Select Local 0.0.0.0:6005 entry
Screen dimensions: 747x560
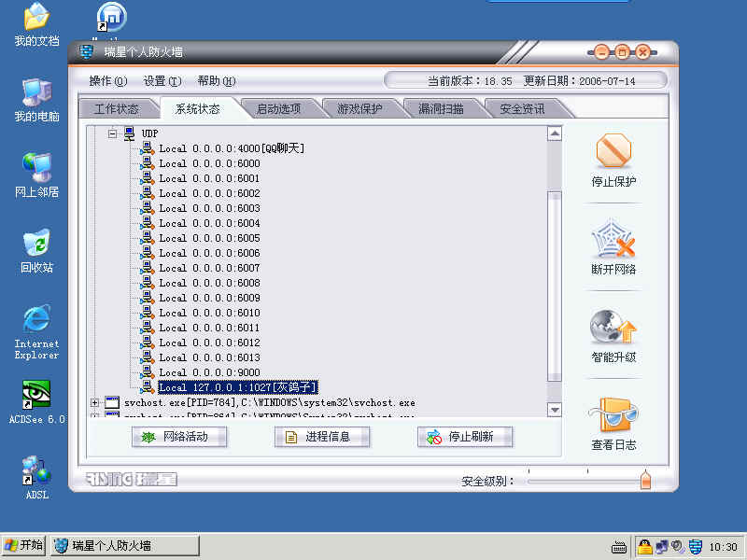pyautogui.click(x=209, y=238)
